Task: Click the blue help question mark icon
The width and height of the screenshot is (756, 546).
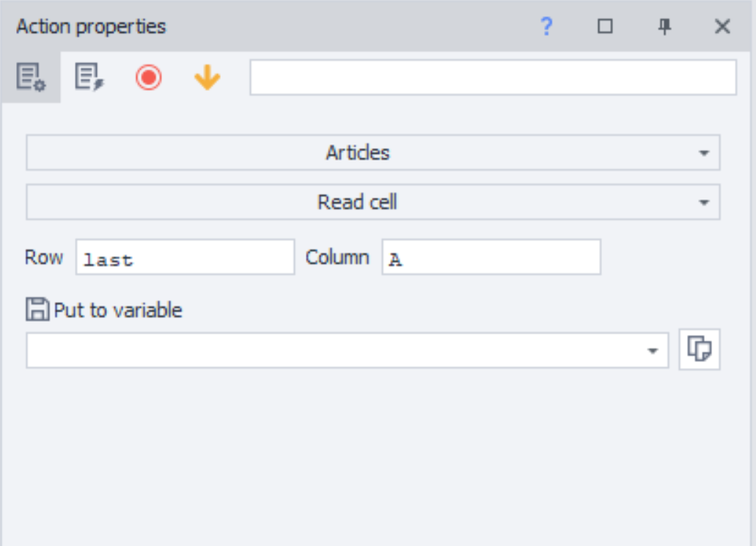Action: click(546, 27)
